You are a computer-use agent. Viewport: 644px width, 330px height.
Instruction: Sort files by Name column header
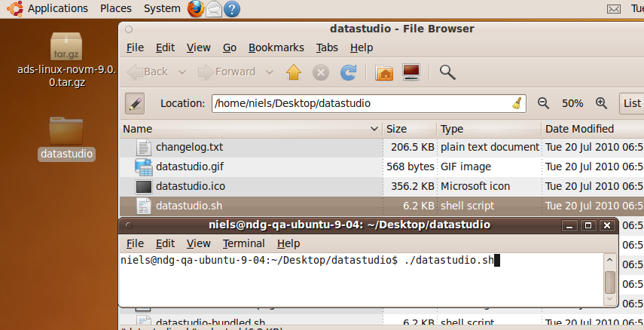(249, 129)
